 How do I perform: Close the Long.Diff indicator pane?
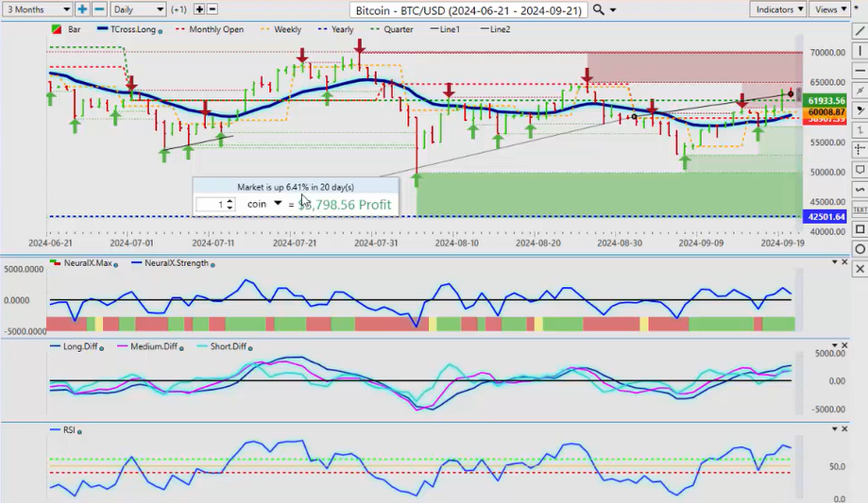coord(844,345)
